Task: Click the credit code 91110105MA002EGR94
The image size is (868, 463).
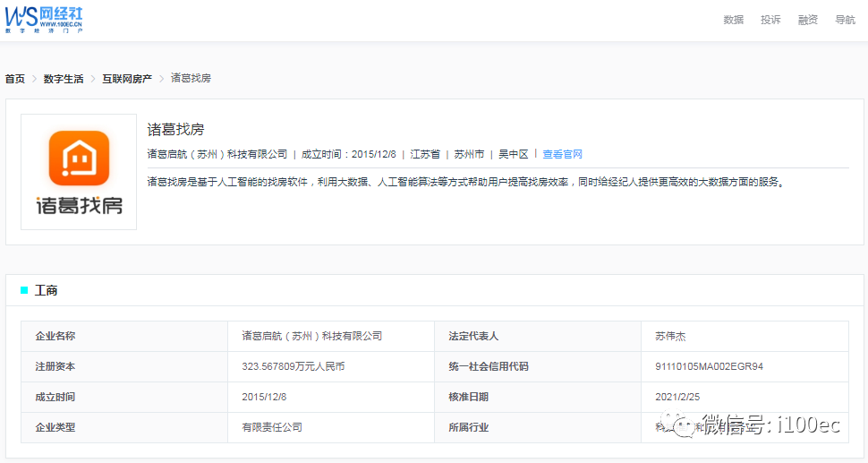Action: click(x=709, y=366)
